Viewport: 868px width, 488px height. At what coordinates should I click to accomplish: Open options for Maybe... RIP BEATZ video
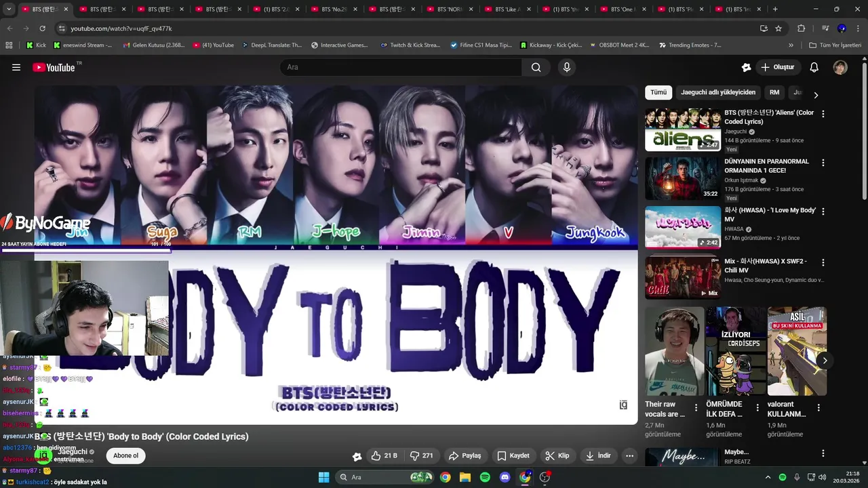823,453
